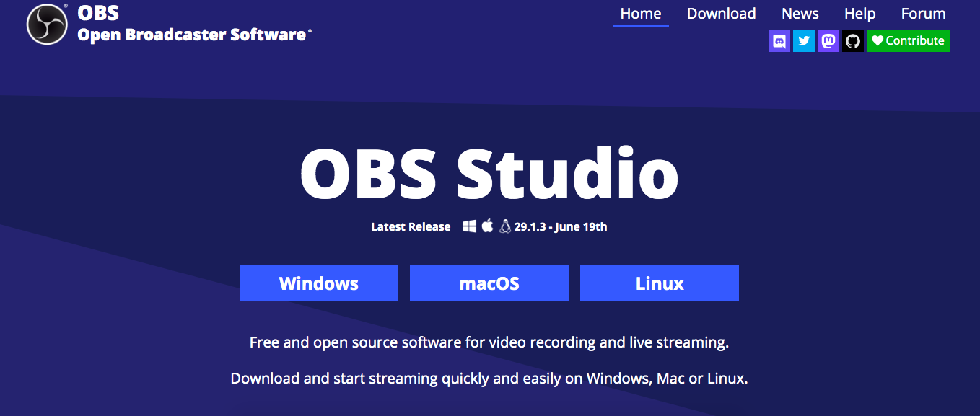This screenshot has width=980, height=416.
Task: Click the Latest Release label
Action: [x=411, y=226]
